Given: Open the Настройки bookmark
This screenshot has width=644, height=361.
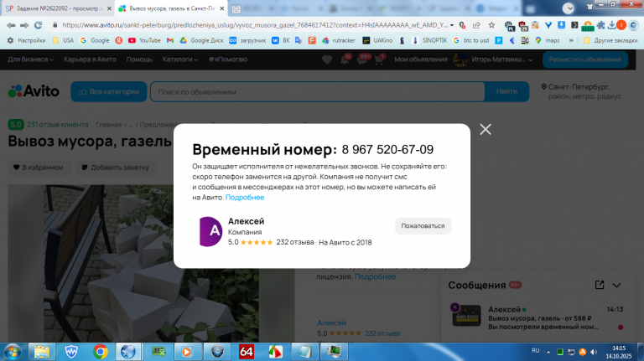Looking at the screenshot, I should pyautogui.click(x=27, y=40).
